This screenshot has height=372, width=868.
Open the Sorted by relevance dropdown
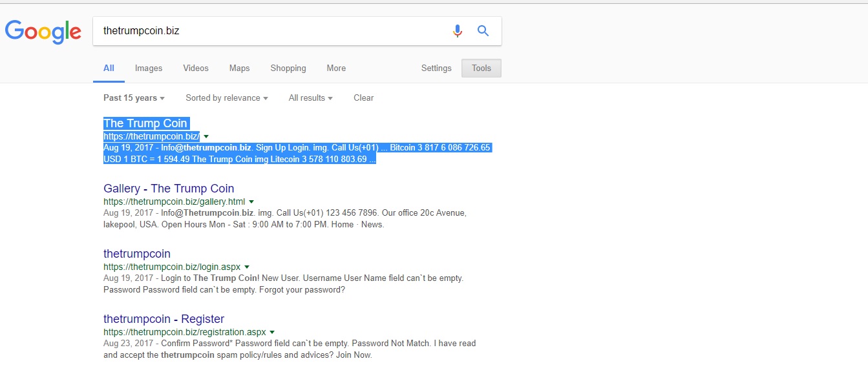(226, 98)
